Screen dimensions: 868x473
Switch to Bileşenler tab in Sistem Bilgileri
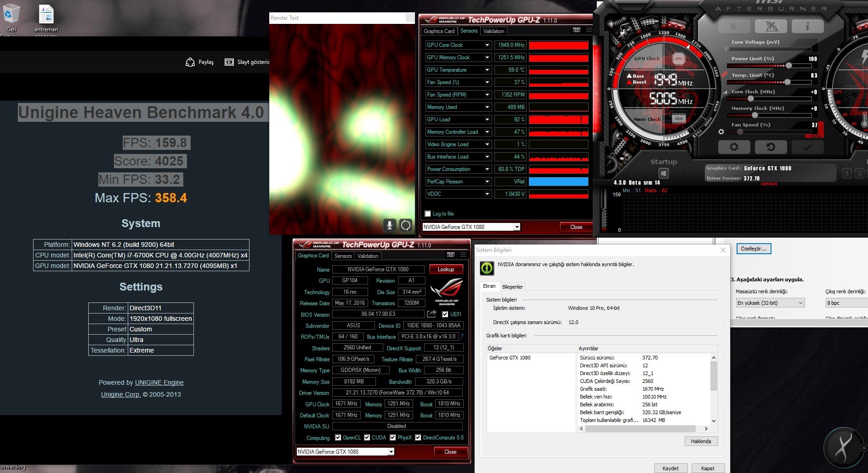coord(512,287)
